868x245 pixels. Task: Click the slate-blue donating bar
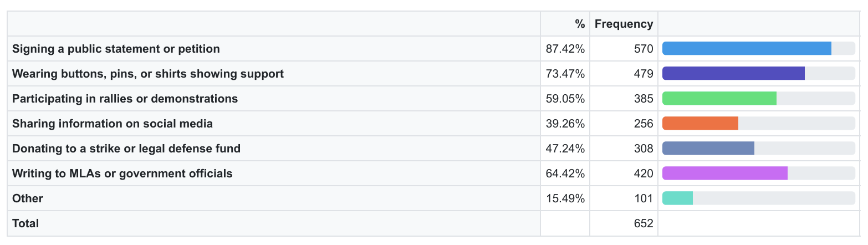click(x=708, y=149)
